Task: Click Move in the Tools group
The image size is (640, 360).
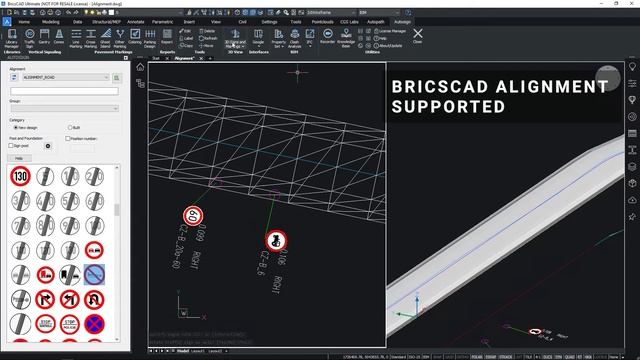Action: [x=207, y=46]
